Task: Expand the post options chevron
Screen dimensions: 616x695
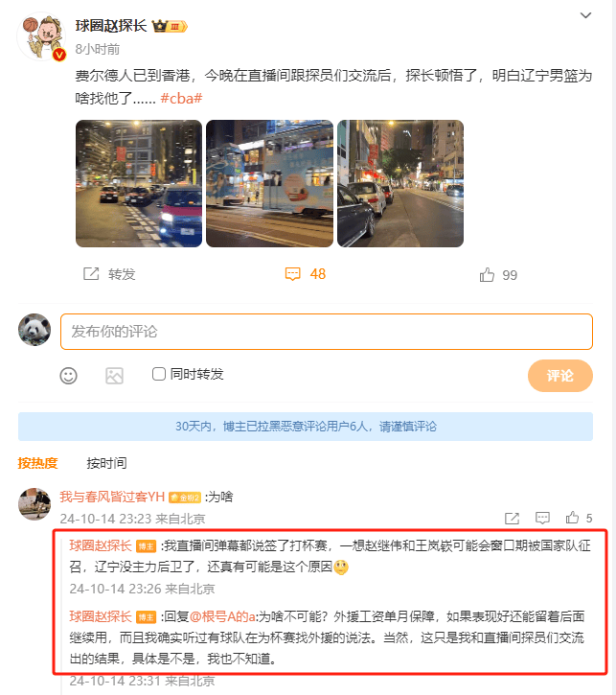Action: pyautogui.click(x=585, y=15)
